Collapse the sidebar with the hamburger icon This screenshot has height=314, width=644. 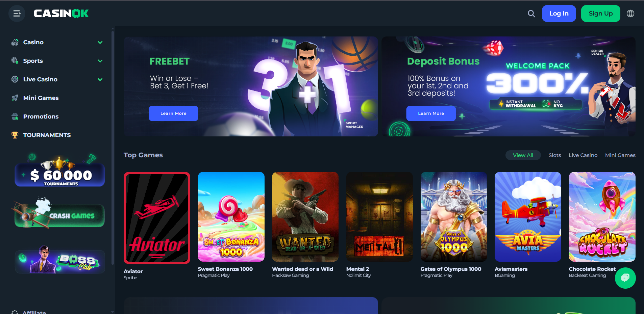pyautogui.click(x=17, y=14)
